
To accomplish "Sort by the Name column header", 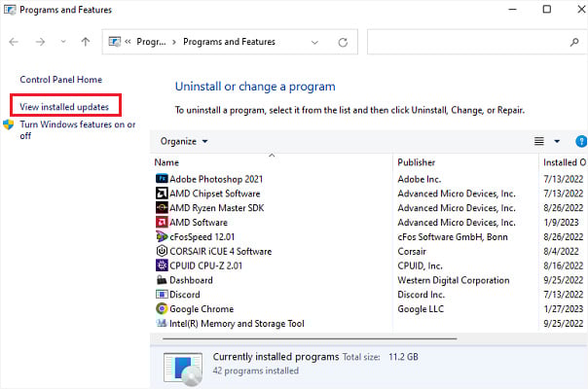I will point(272,161).
